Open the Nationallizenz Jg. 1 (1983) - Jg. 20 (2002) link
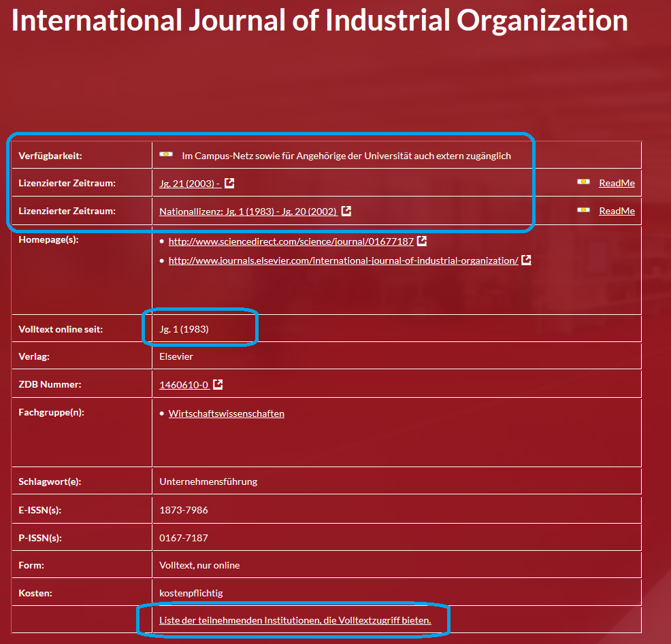Screen dimensions: 671x644 (x=248, y=211)
